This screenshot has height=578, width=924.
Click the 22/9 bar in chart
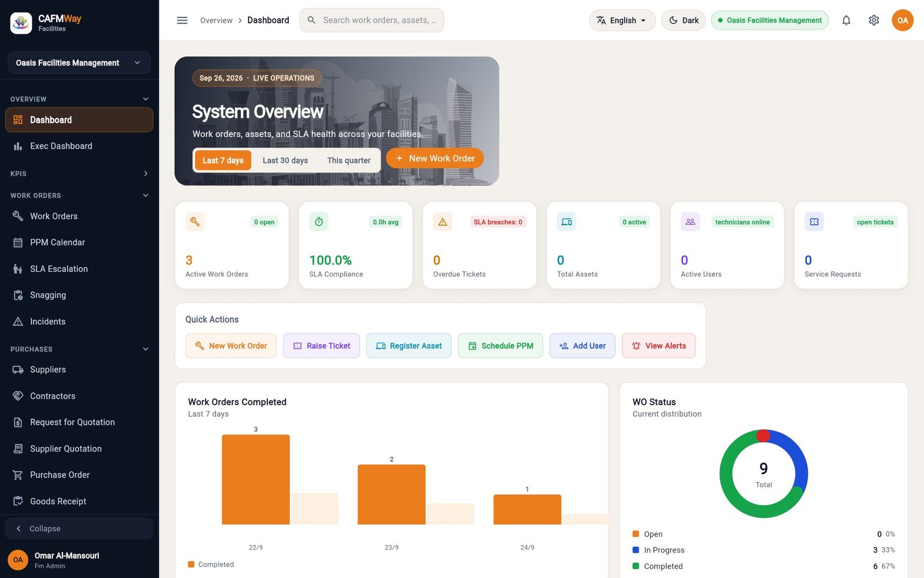click(x=256, y=480)
